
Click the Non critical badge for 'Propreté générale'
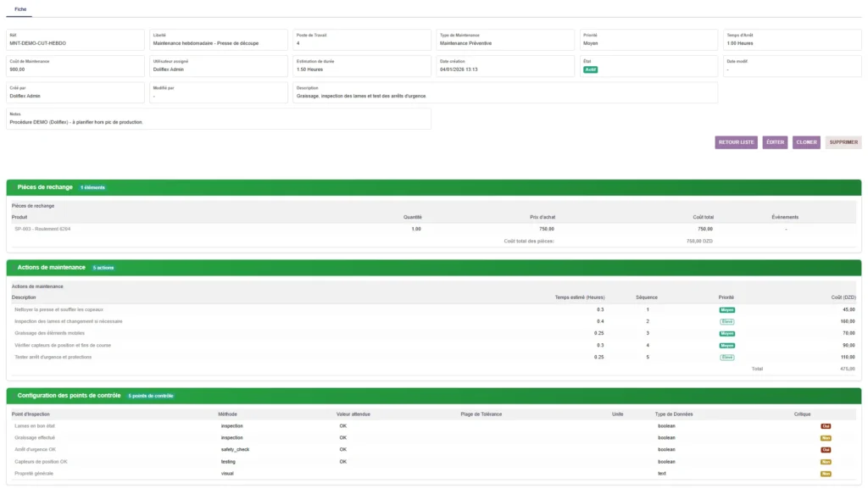click(825, 474)
